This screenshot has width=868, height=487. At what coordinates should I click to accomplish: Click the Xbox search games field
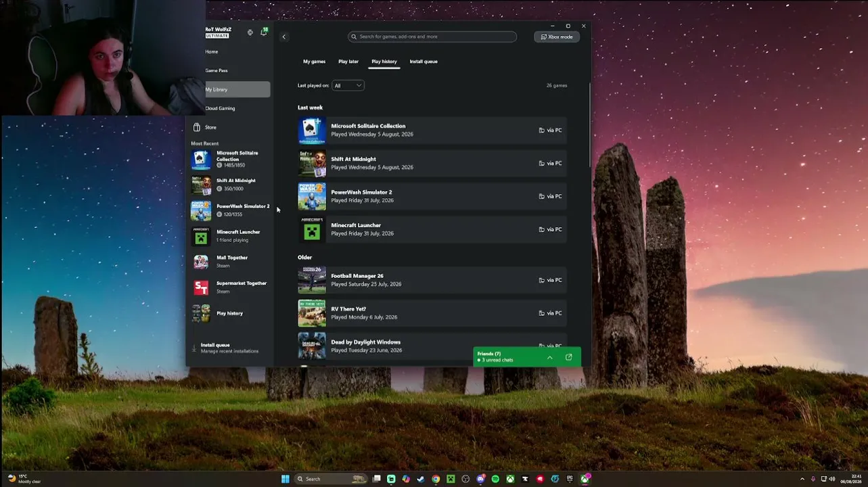(x=432, y=37)
